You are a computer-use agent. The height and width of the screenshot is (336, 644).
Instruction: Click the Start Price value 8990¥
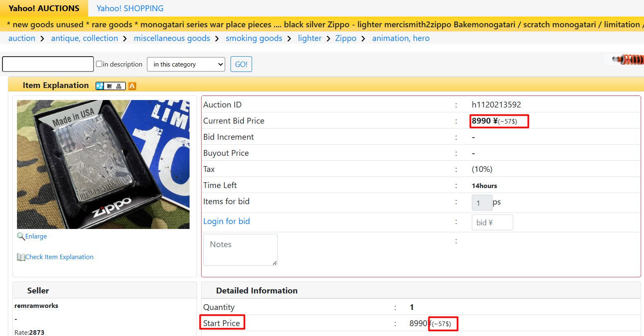tap(421, 323)
